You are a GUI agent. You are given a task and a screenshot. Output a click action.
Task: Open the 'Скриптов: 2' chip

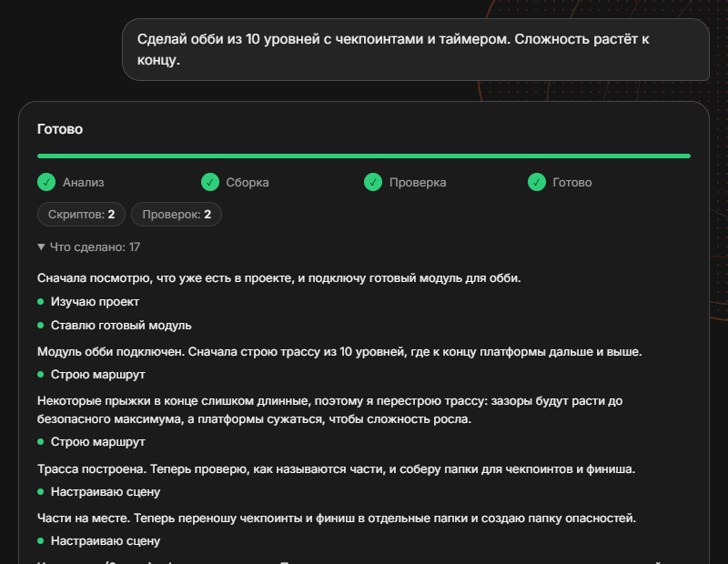(81, 214)
